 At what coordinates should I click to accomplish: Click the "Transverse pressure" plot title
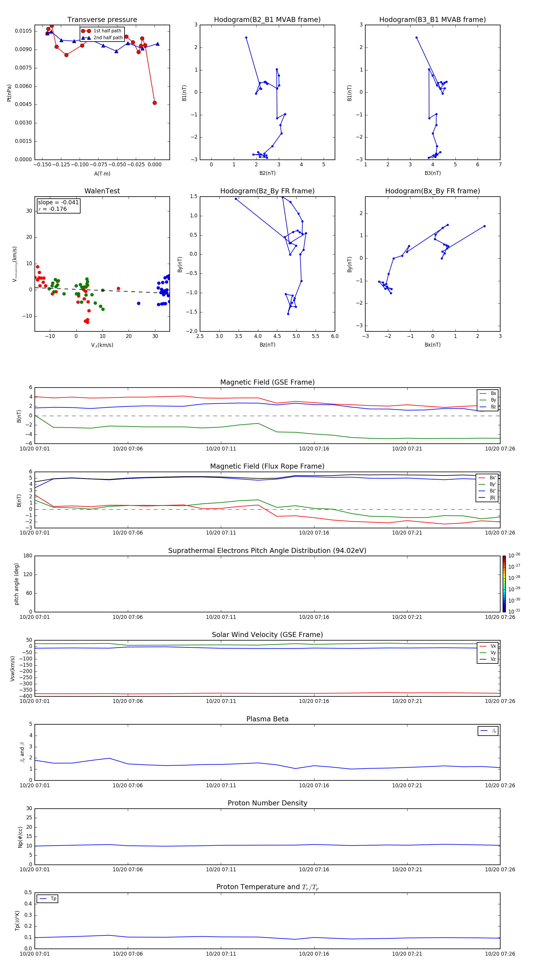[102, 20]
